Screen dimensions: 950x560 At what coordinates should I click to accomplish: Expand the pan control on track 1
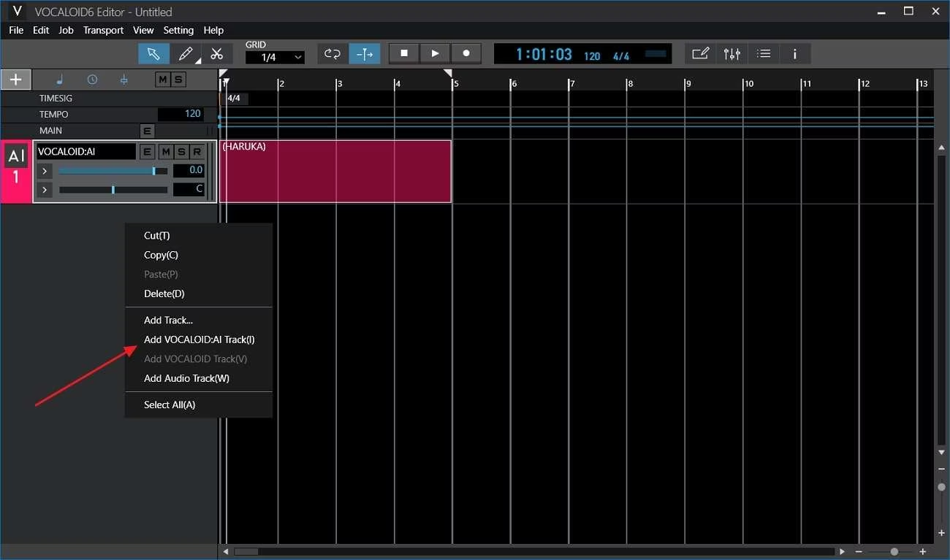pyautogui.click(x=44, y=189)
